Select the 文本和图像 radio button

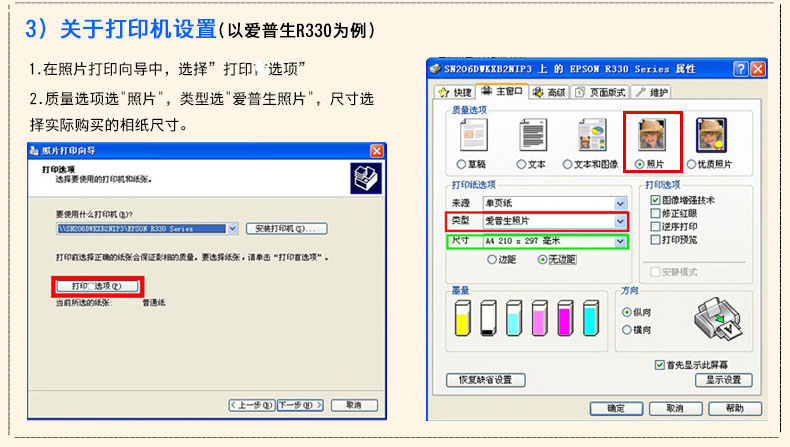click(567, 164)
